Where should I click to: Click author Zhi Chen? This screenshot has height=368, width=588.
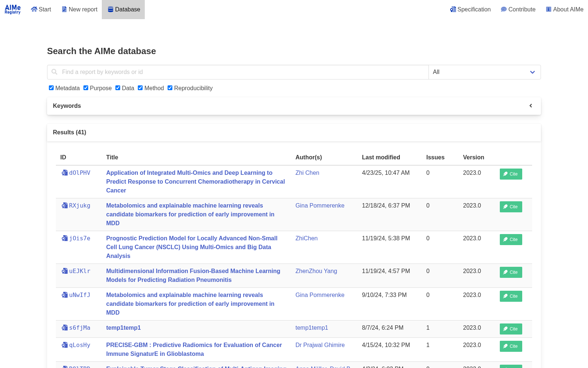pyautogui.click(x=307, y=173)
